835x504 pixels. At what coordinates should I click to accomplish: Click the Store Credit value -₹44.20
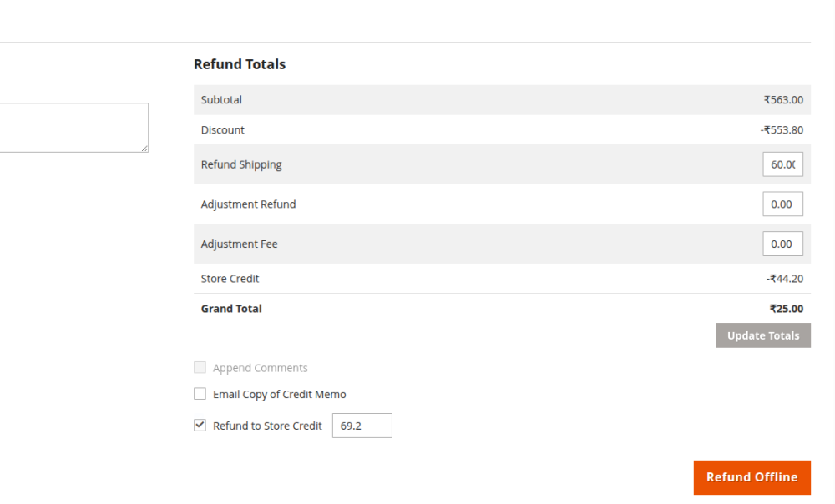[785, 279]
